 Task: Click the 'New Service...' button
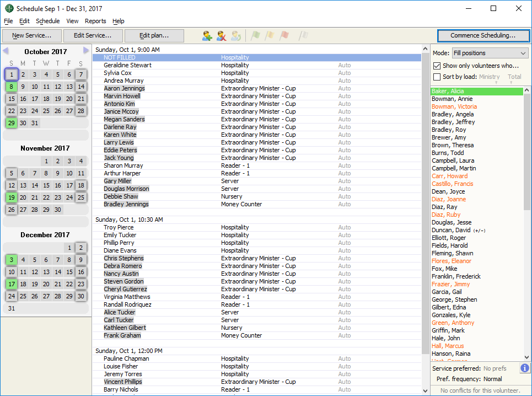pos(32,36)
